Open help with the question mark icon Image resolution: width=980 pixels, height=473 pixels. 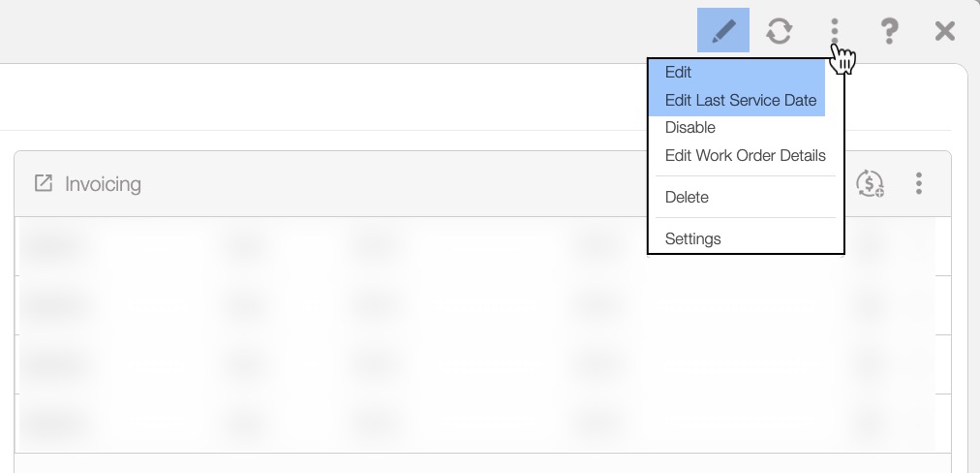tap(889, 31)
